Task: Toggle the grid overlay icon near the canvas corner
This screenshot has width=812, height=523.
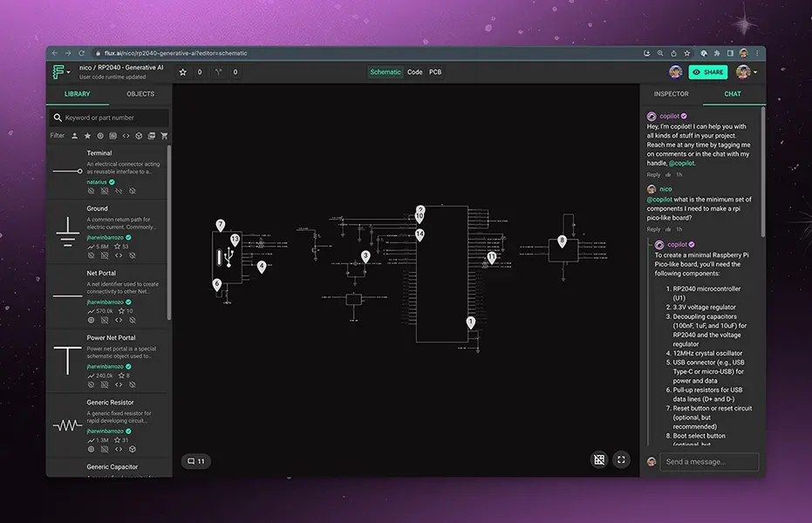Action: point(598,459)
